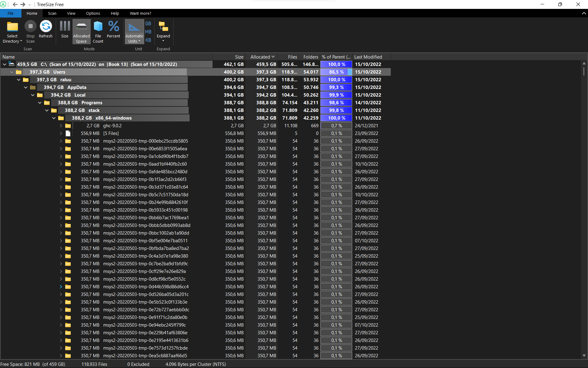Set units to MB

pos(148,32)
